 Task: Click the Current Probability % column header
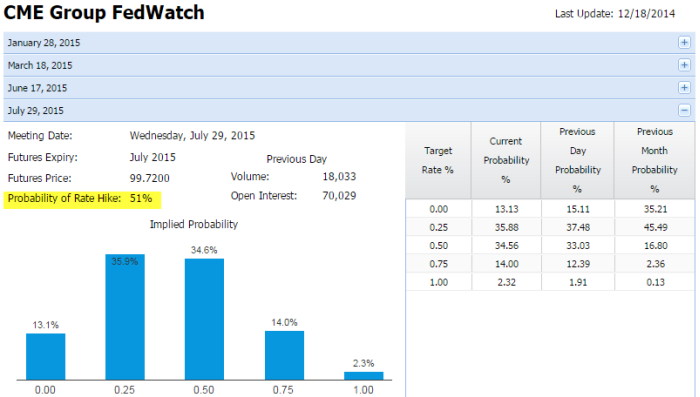[506, 160]
